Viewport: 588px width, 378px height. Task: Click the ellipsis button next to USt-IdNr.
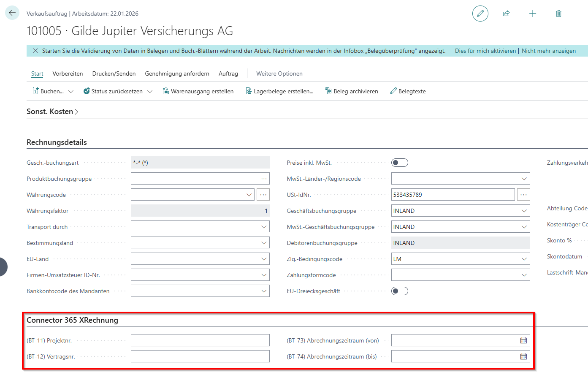[x=524, y=195]
